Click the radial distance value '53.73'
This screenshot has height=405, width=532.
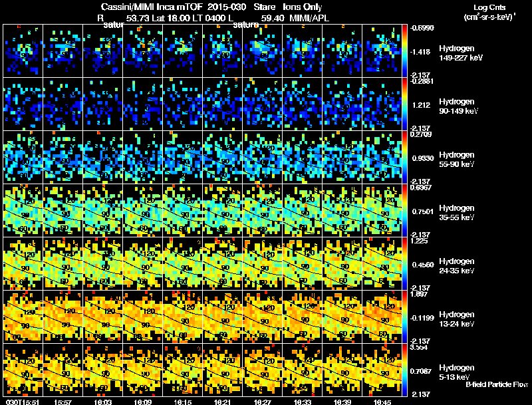tap(138, 18)
